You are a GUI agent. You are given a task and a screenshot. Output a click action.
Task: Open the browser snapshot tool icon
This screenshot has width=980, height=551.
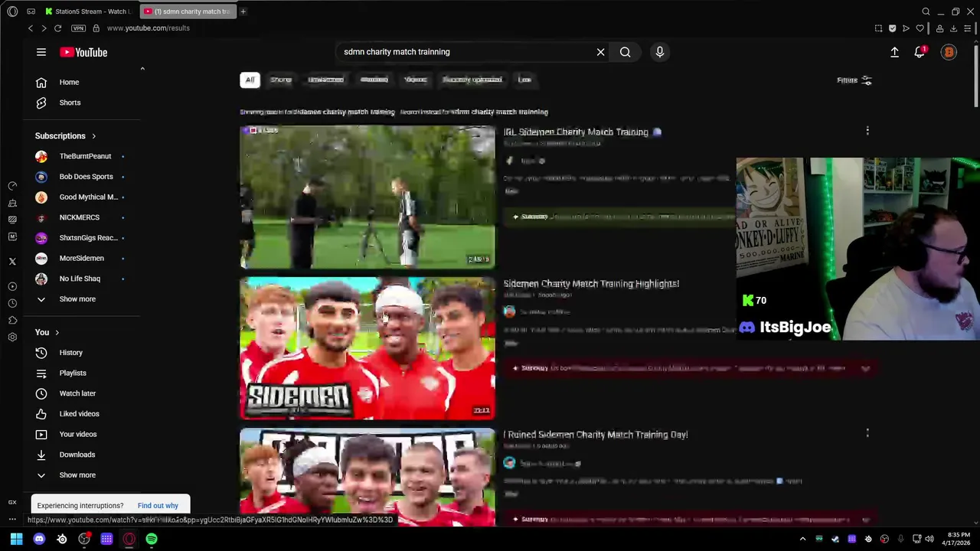pos(878,28)
